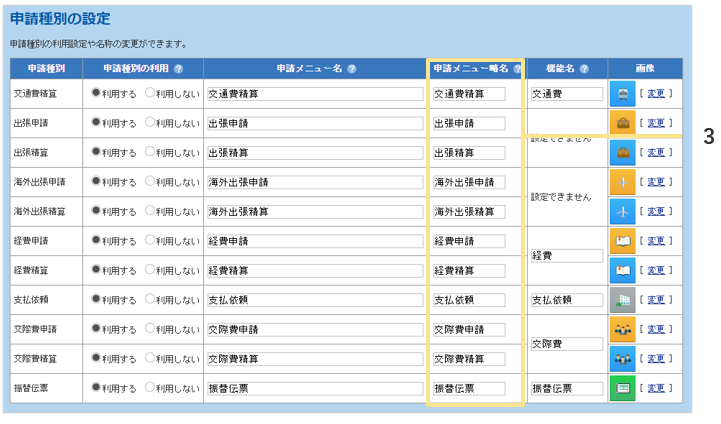The height and width of the screenshot is (424, 721).
Task: Click help icon beside 申請種別の利用 header
Action: click(x=178, y=69)
